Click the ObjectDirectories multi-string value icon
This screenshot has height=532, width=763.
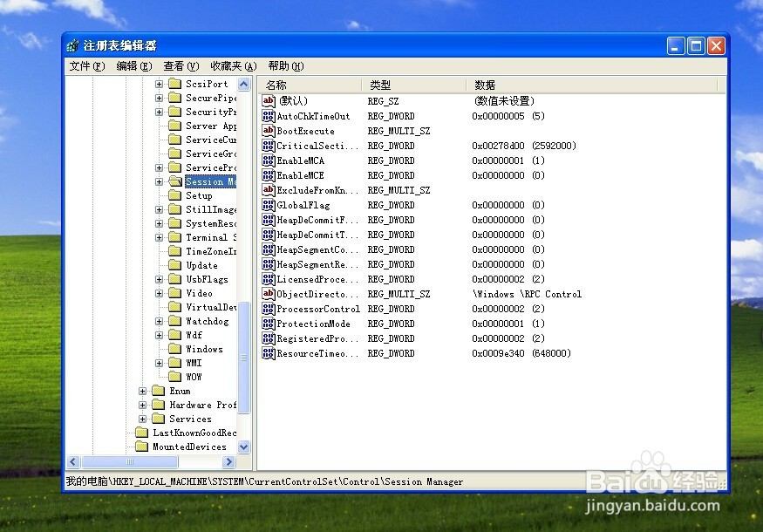pos(269,294)
